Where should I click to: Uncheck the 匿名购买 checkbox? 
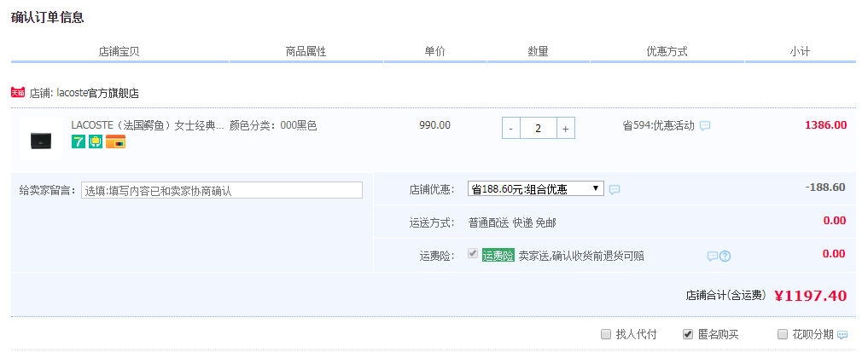click(x=688, y=334)
